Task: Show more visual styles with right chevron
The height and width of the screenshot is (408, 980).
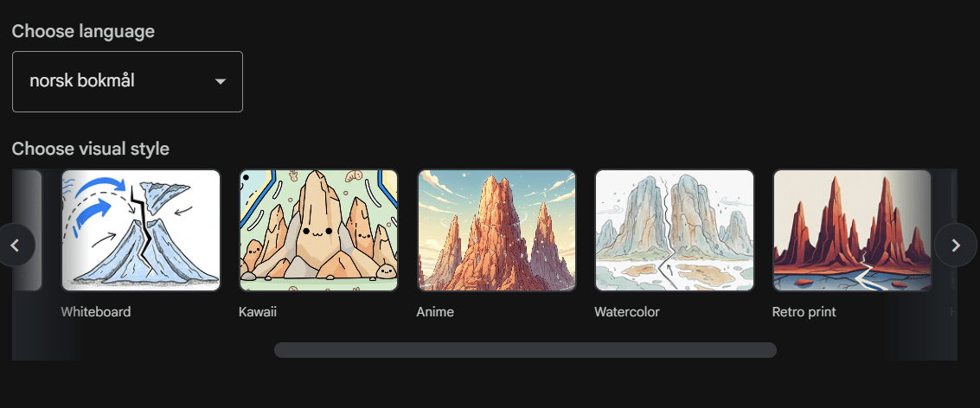Action: point(955,245)
